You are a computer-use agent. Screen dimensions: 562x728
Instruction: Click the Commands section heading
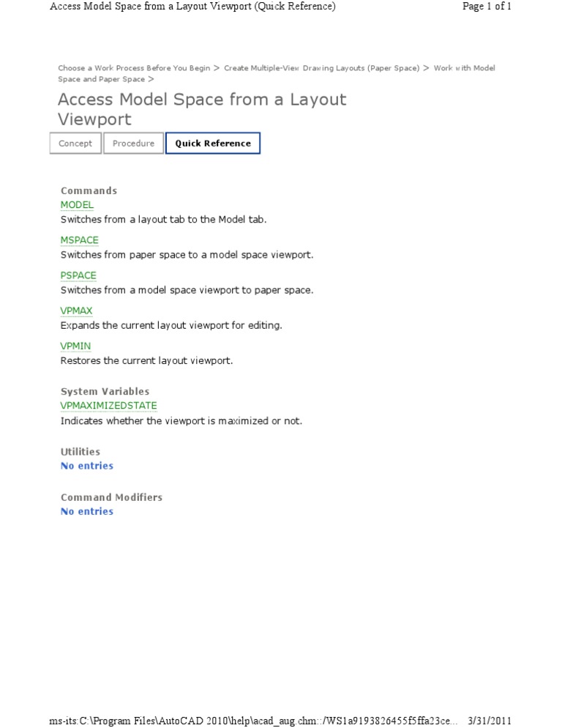[x=89, y=190]
